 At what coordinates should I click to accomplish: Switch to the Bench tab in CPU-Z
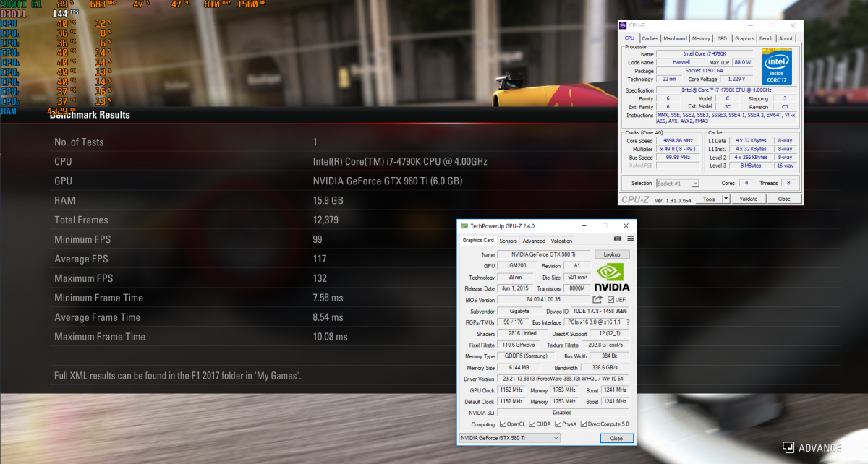(x=766, y=38)
